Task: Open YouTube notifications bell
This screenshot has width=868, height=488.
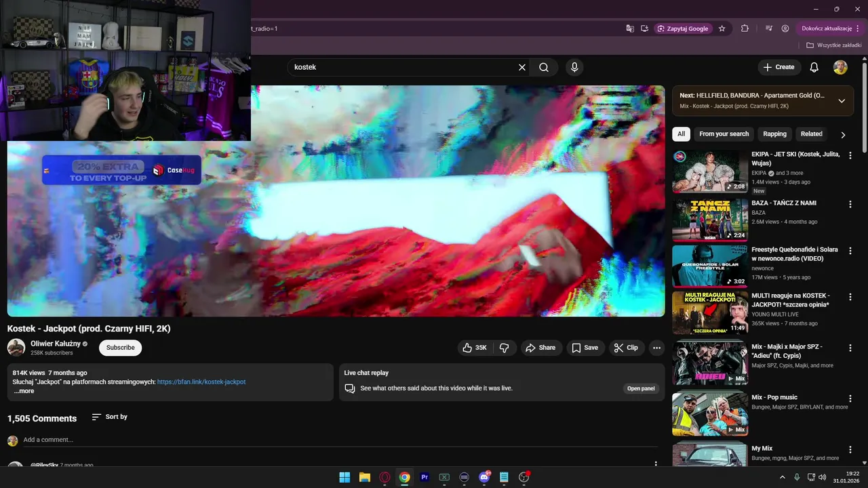Action: pos(814,67)
